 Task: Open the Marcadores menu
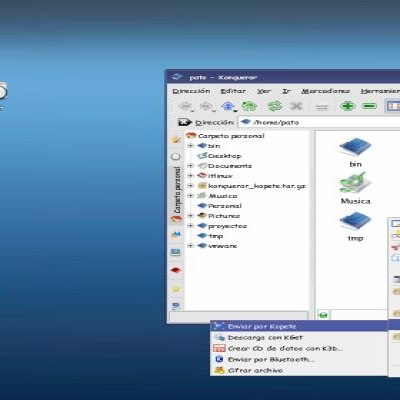point(325,91)
